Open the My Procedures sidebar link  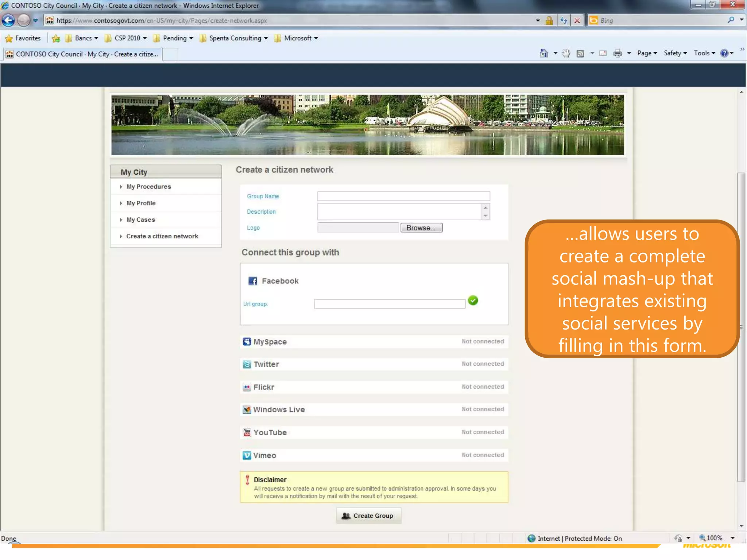[148, 187]
